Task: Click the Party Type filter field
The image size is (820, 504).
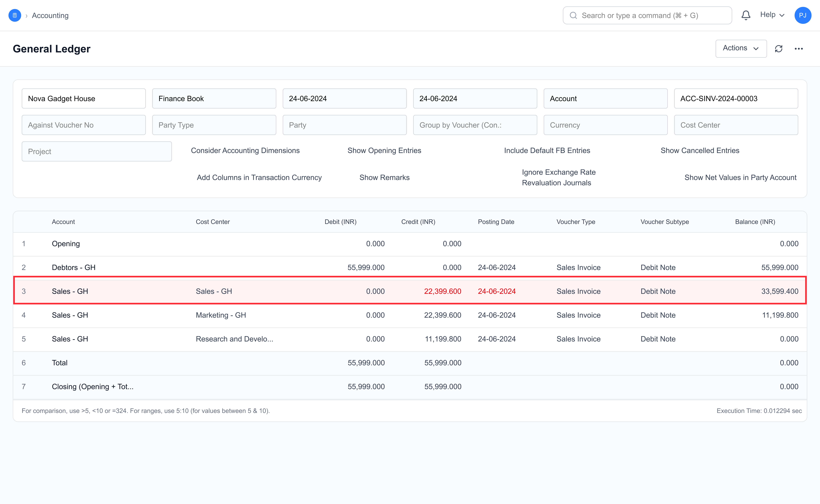Action: point(214,125)
